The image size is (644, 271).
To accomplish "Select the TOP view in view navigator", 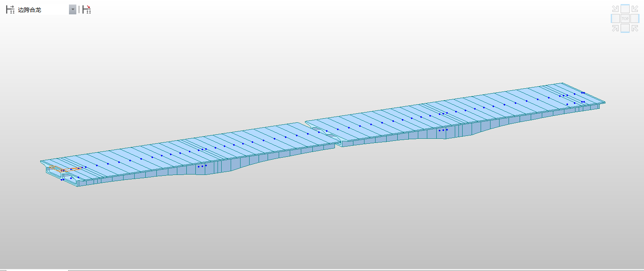I will (625, 18).
